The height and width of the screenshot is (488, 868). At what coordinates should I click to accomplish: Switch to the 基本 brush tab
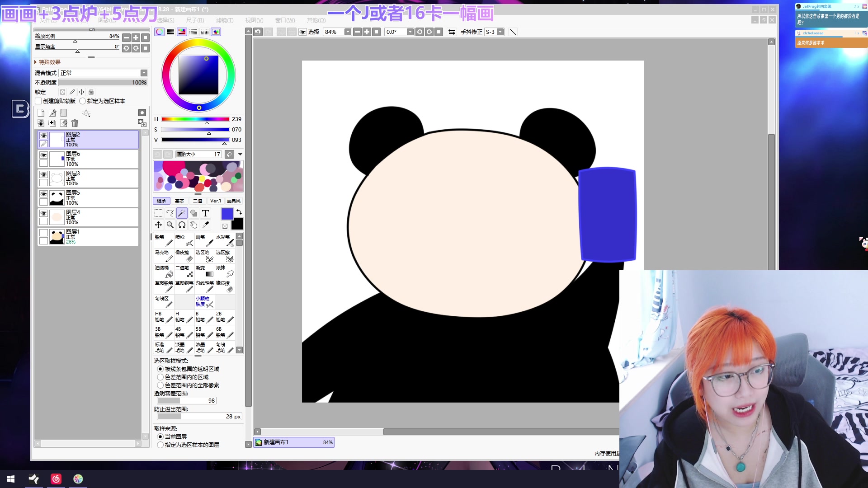(179, 201)
